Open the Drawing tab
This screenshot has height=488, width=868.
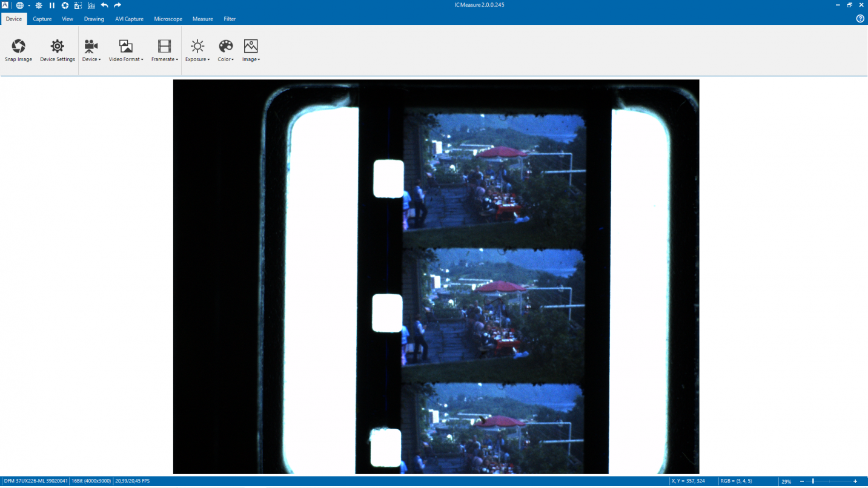pyautogui.click(x=94, y=19)
